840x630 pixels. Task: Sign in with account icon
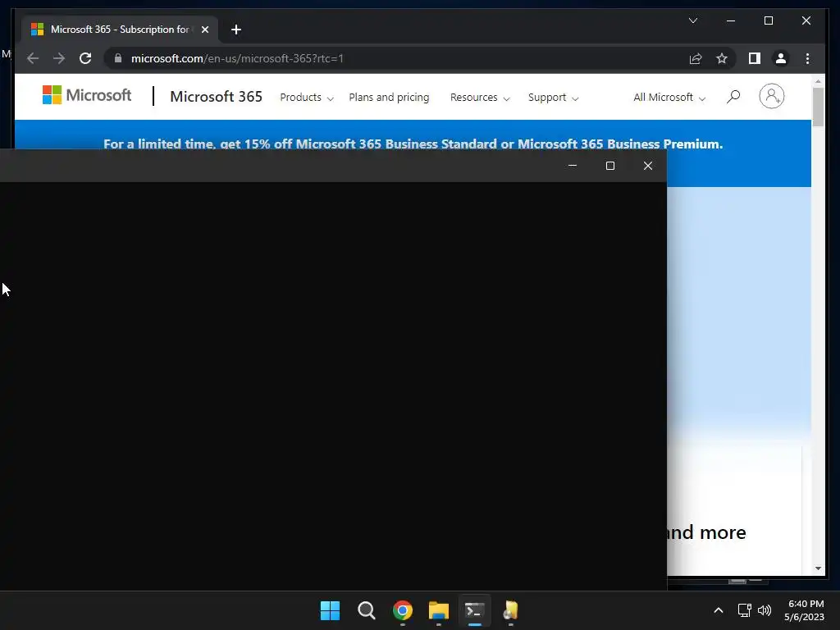pos(771,97)
